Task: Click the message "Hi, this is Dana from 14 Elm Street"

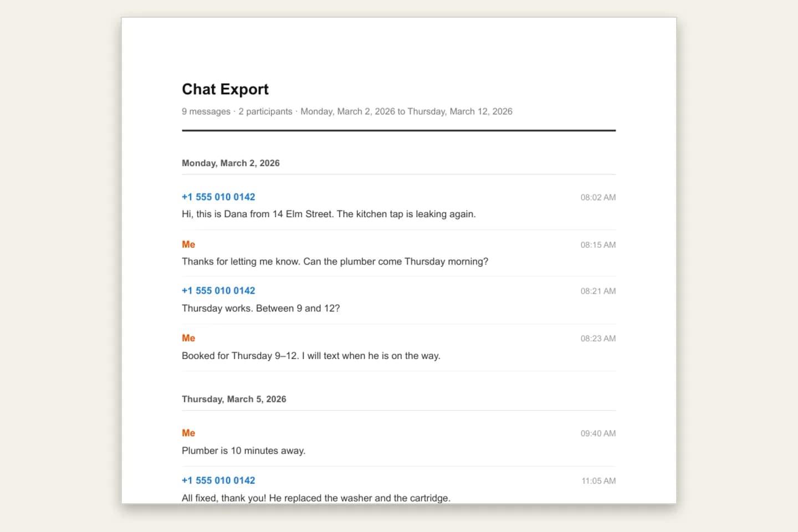Action: point(329,214)
